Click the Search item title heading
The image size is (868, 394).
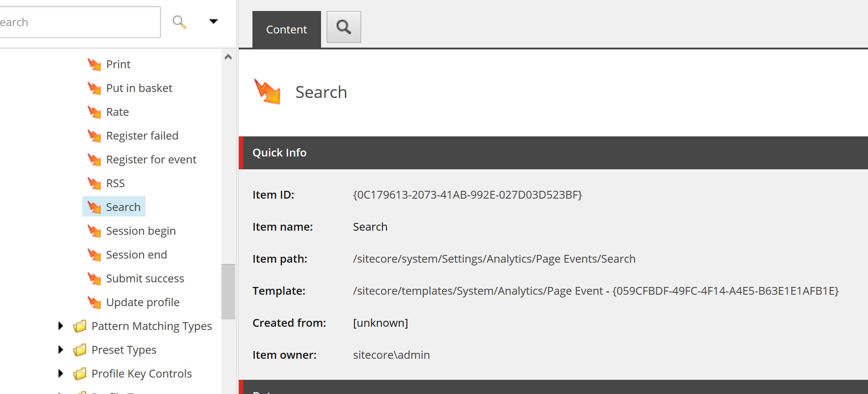(321, 92)
